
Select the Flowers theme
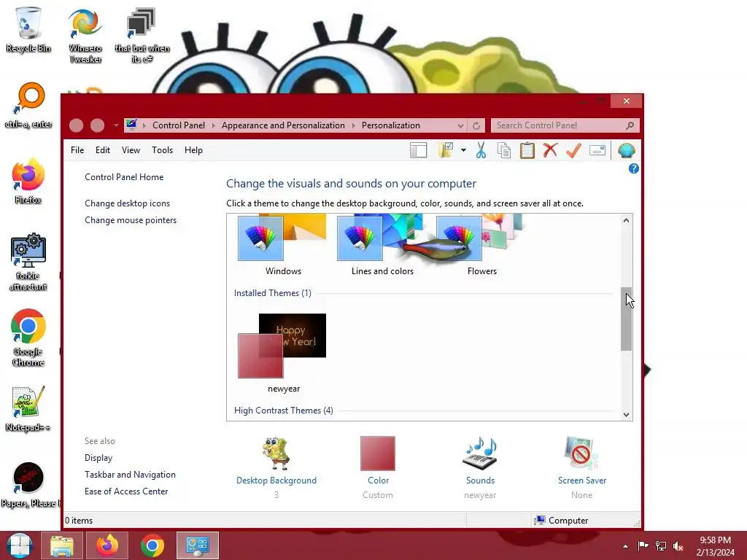(x=481, y=245)
